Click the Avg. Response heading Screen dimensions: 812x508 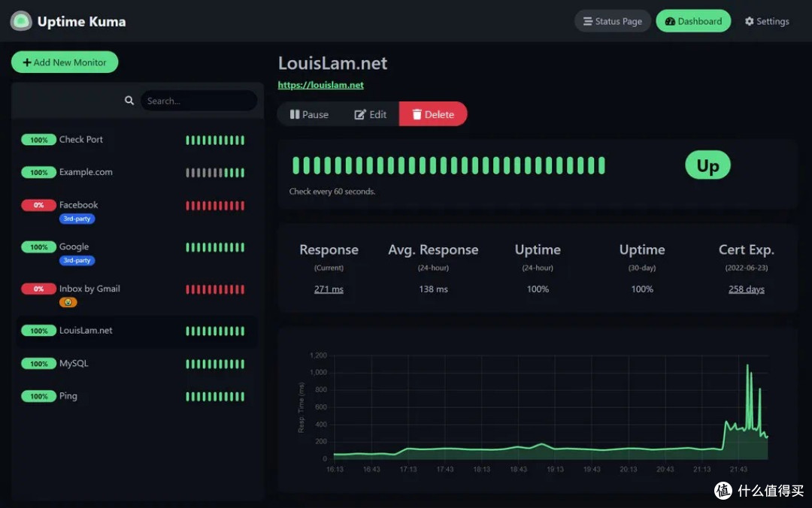434,249
